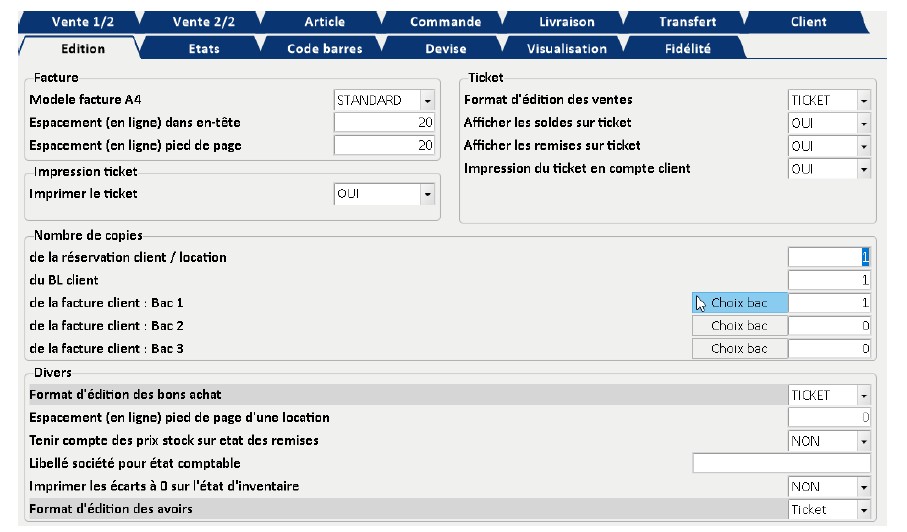Open Afficher les soldes sur ticket dropdown
Viewport: 907px width, 532px height.
pyautogui.click(x=863, y=123)
